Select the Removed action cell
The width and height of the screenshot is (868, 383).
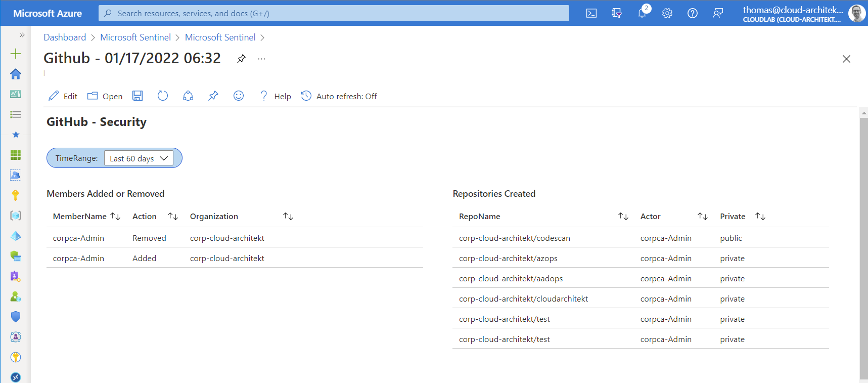pos(149,238)
